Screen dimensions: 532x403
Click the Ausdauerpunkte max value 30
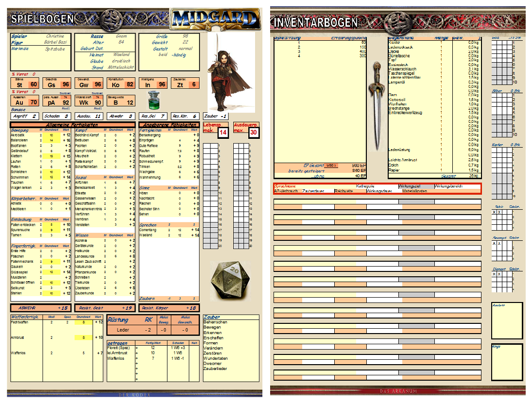point(253,132)
